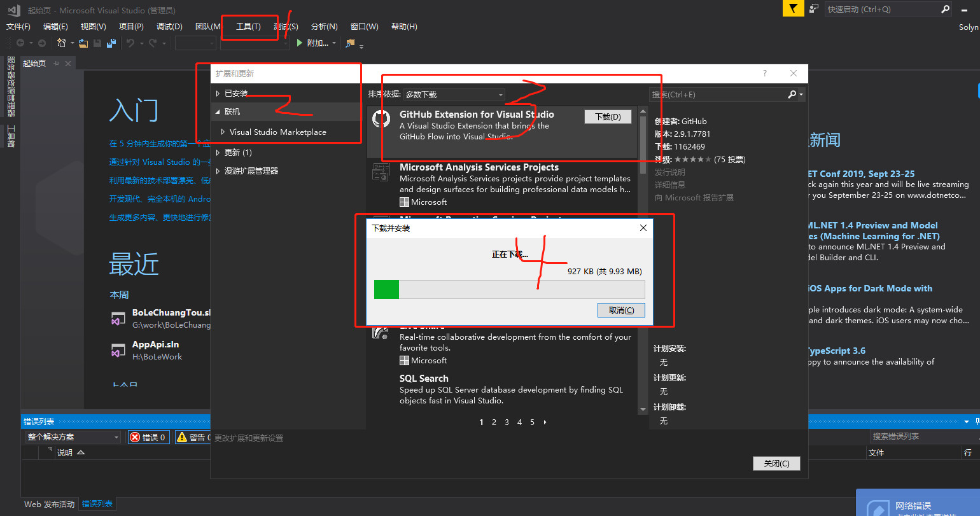Click the magnifier in the quick launch box

(x=946, y=10)
